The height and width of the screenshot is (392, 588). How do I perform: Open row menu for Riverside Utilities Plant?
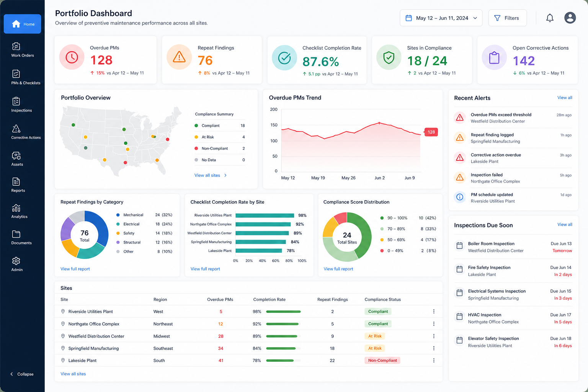click(x=434, y=312)
